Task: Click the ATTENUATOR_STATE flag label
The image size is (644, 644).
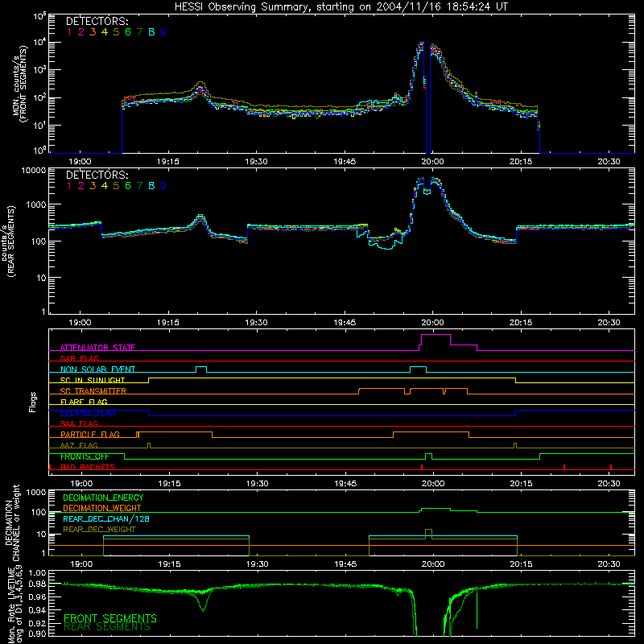Action: tap(97, 348)
